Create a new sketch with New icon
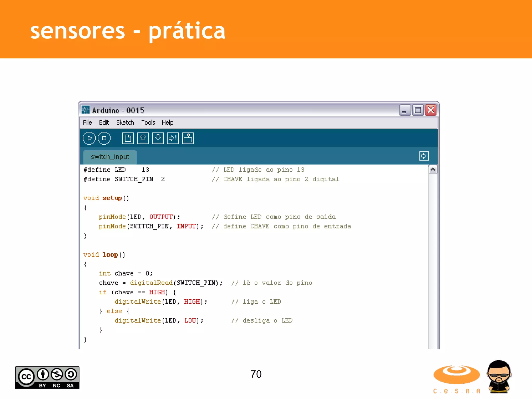 [x=128, y=138]
